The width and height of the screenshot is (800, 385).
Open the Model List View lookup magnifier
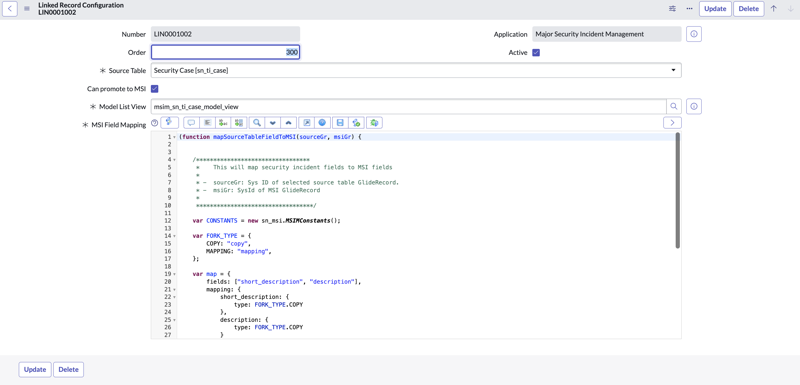click(x=674, y=106)
